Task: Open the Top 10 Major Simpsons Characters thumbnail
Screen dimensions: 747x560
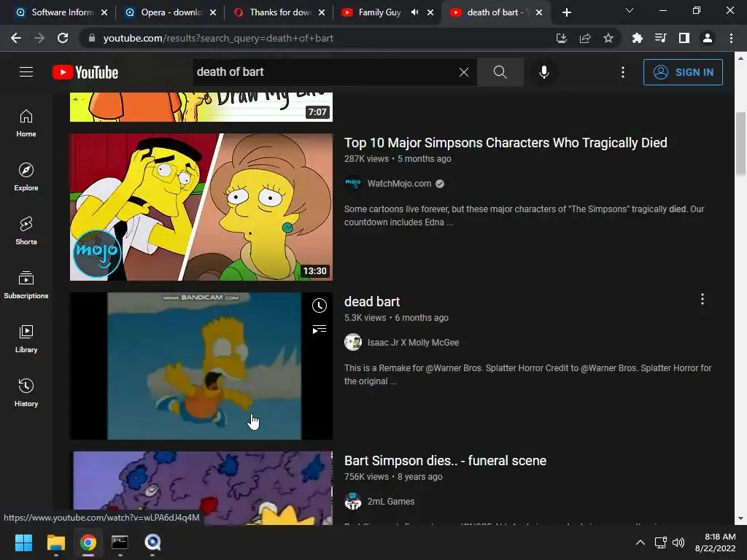Action: (201, 206)
